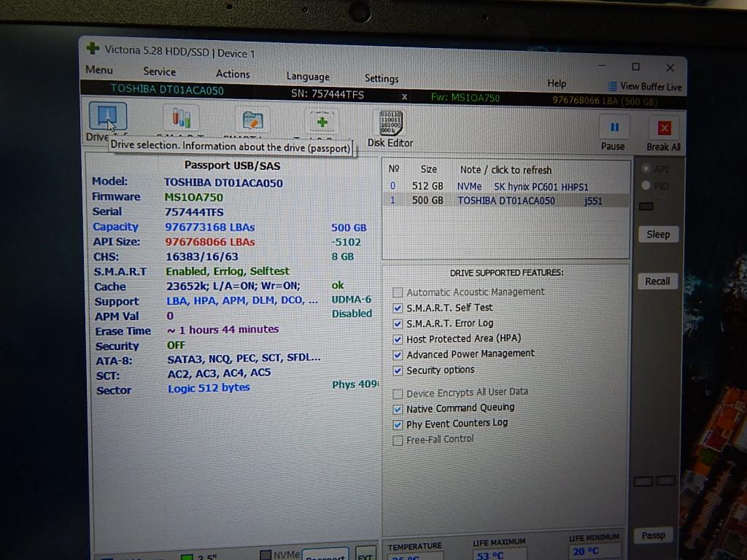Toggle S.M.A.R.T. Error Log checkbox
The width and height of the screenshot is (747, 560).
(398, 324)
